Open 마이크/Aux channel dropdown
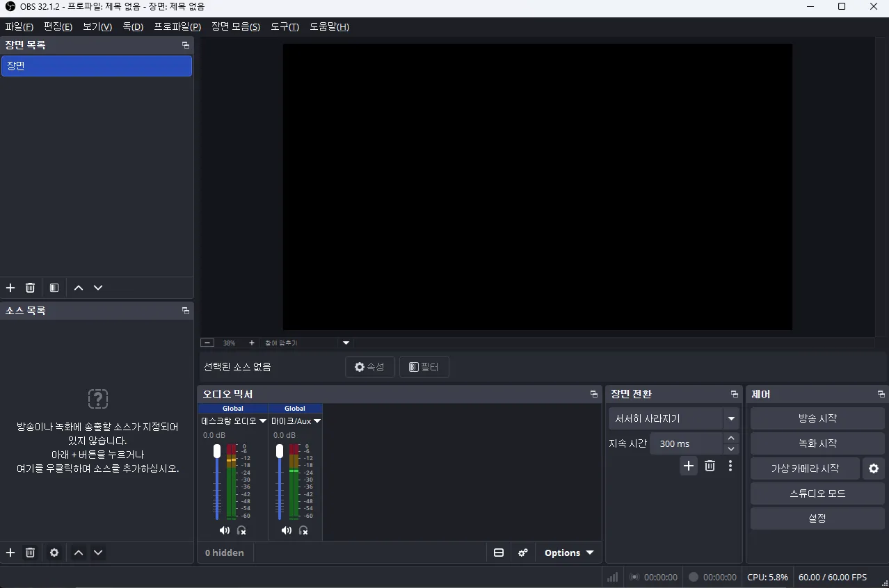The width and height of the screenshot is (889, 588). 317,421
